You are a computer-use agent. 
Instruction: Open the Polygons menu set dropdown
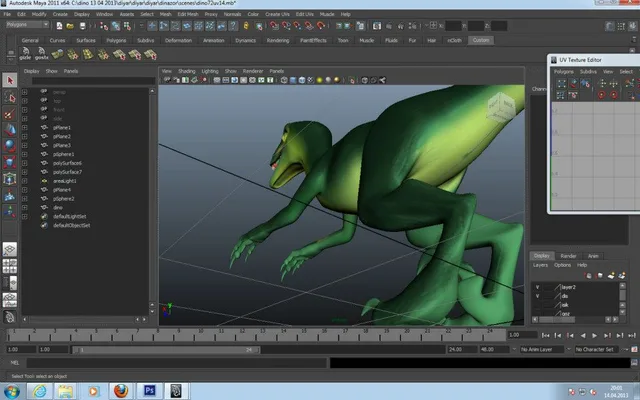click(x=27, y=25)
